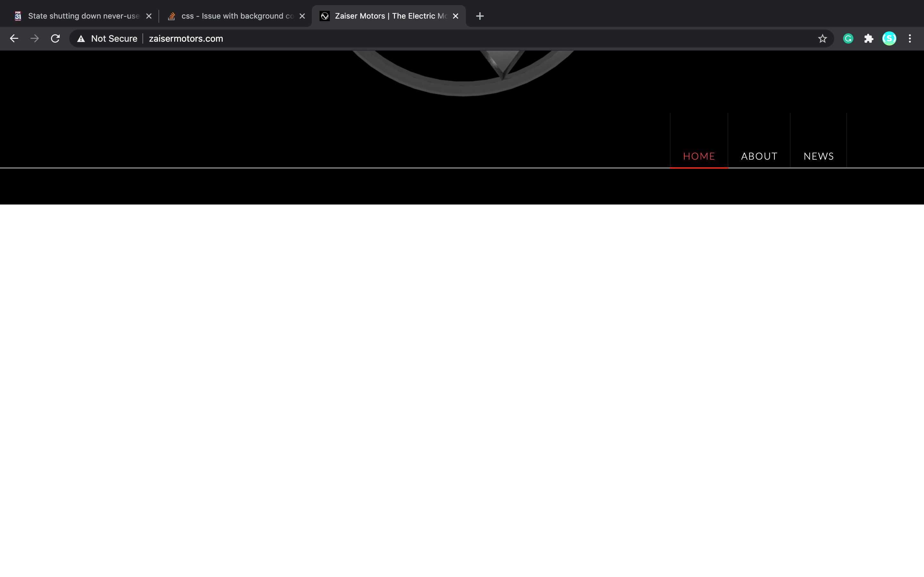Select the Zaiser Motors tab
The image size is (924, 577).
[389, 16]
